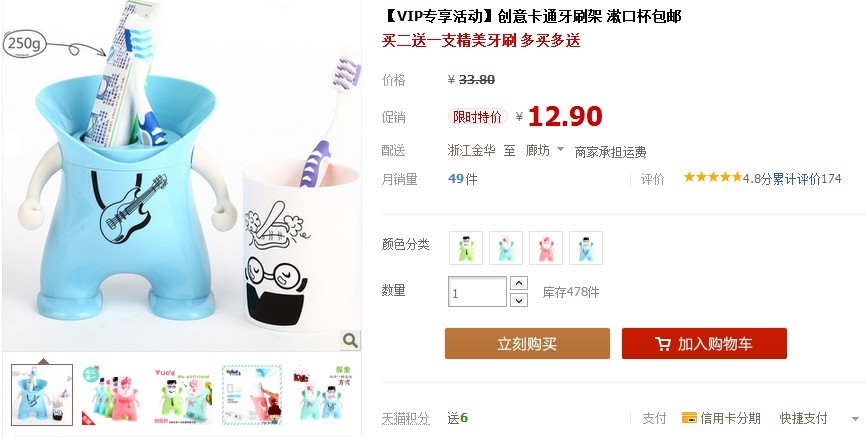Click the credit card icon beside 信用卡分期
This screenshot has width=866, height=437.
689,418
